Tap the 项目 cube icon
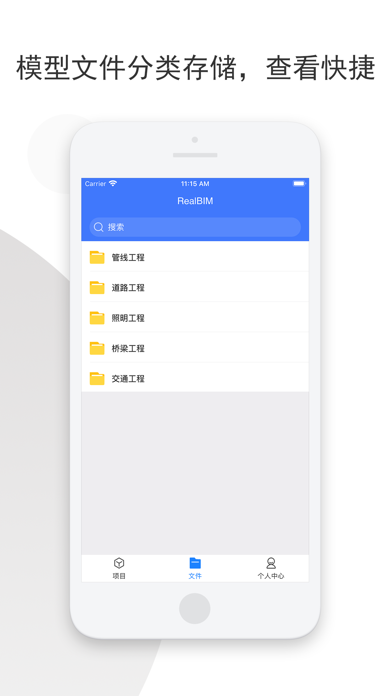The width and height of the screenshot is (392, 696). (119, 563)
